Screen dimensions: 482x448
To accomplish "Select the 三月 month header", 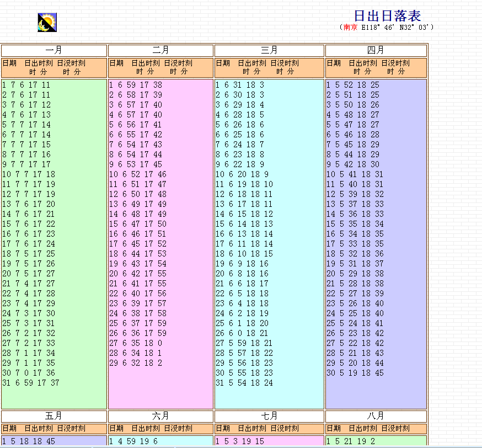I will [x=269, y=50].
